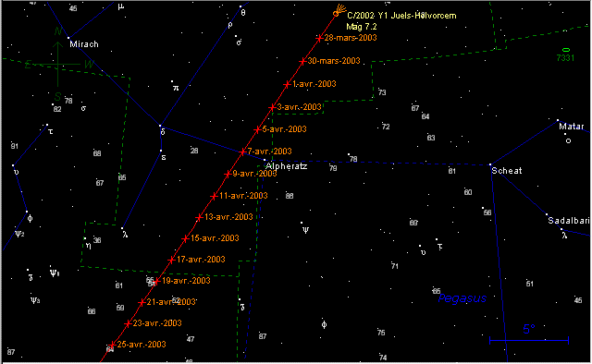Click the 5° scale bar

[x=529, y=341]
